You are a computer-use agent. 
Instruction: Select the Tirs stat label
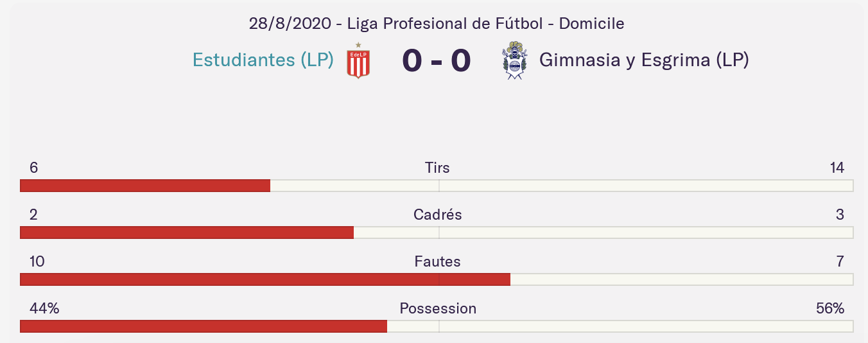[437, 168]
